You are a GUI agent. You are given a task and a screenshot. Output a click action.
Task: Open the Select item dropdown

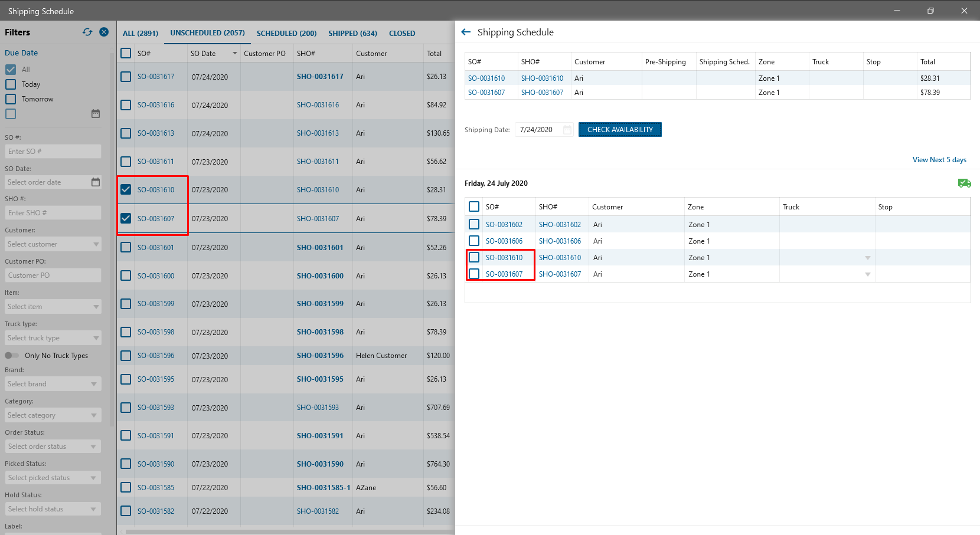(53, 307)
